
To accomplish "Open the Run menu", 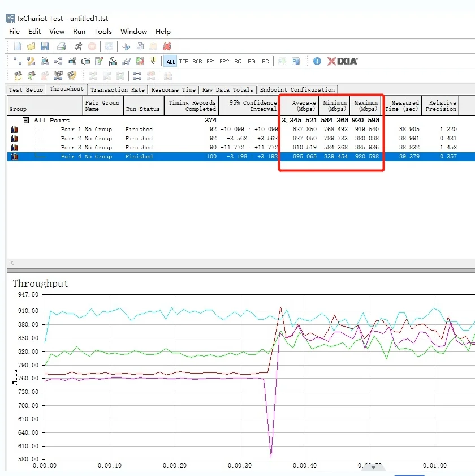I will 79,32.
